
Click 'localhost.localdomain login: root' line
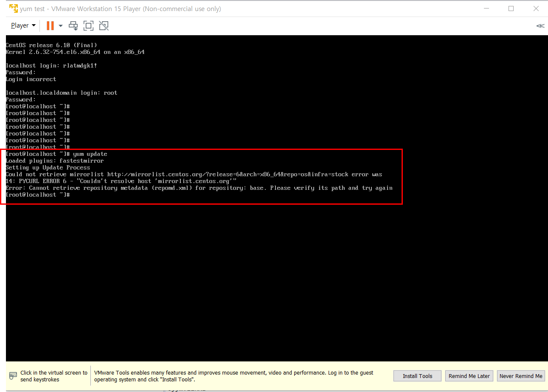(x=62, y=93)
